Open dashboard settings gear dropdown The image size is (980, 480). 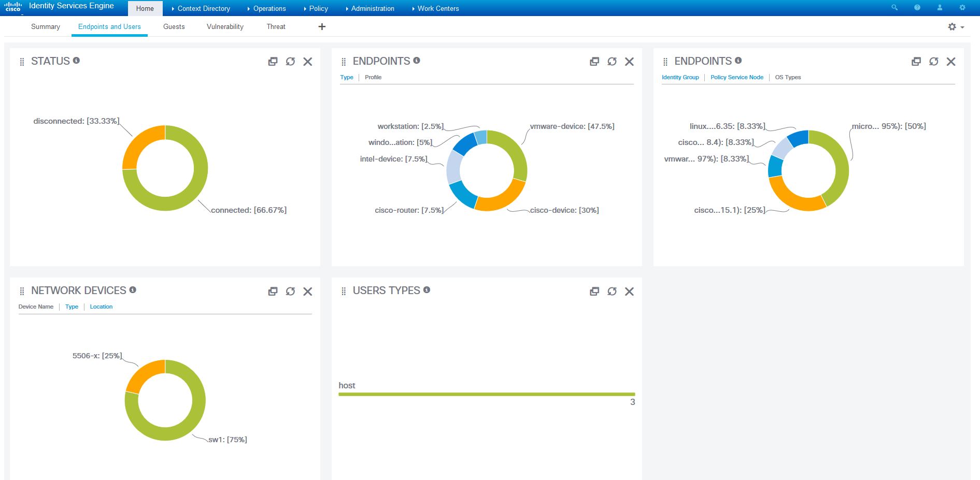[x=956, y=27]
